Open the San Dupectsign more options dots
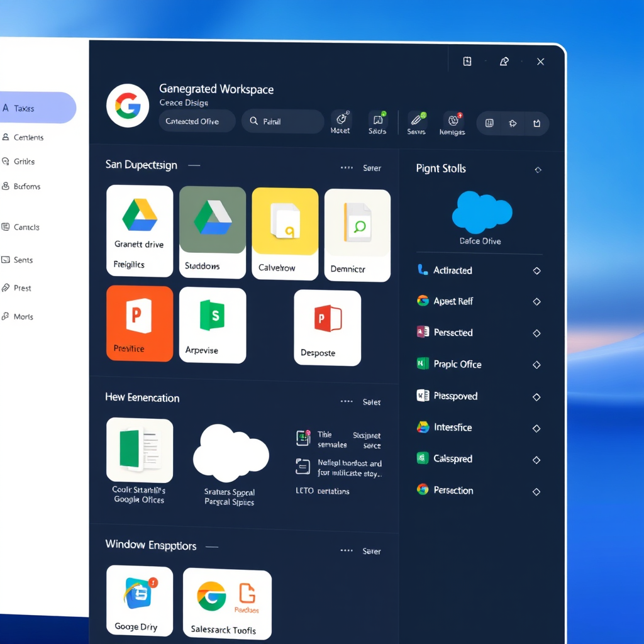The width and height of the screenshot is (644, 644). coord(347,168)
